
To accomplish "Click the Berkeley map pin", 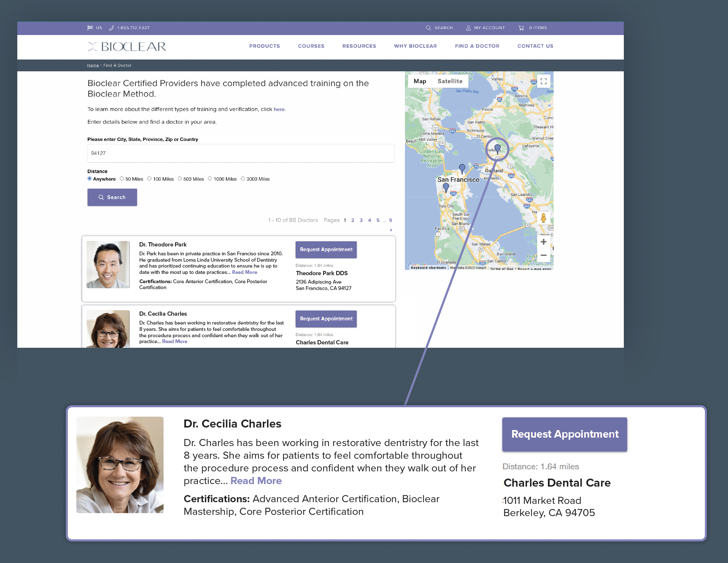I will [x=498, y=149].
